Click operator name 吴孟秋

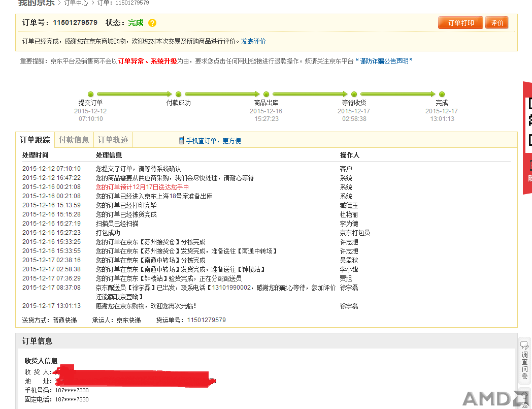pos(349,261)
